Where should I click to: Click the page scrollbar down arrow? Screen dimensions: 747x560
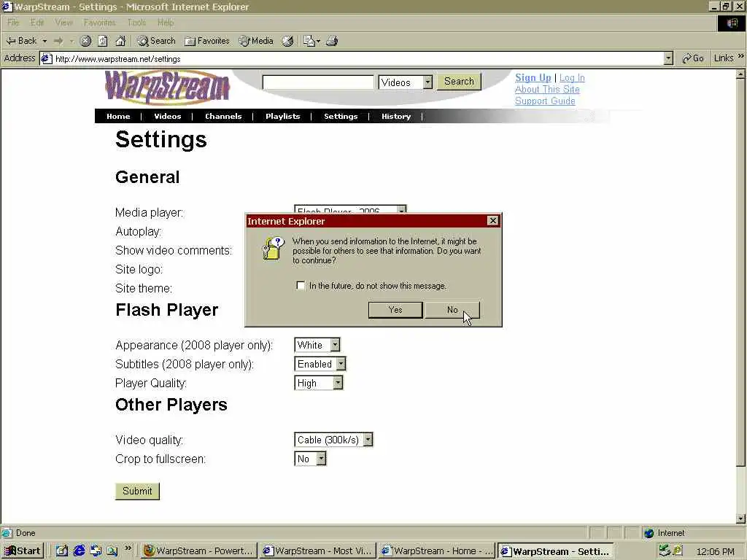coord(740,518)
